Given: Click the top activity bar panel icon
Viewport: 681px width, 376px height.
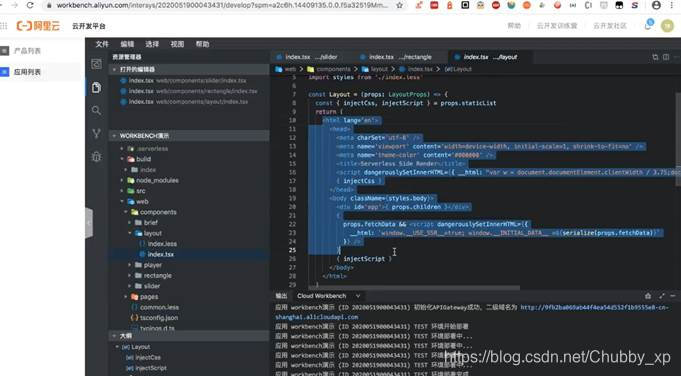Looking at the screenshot, I should (96, 64).
